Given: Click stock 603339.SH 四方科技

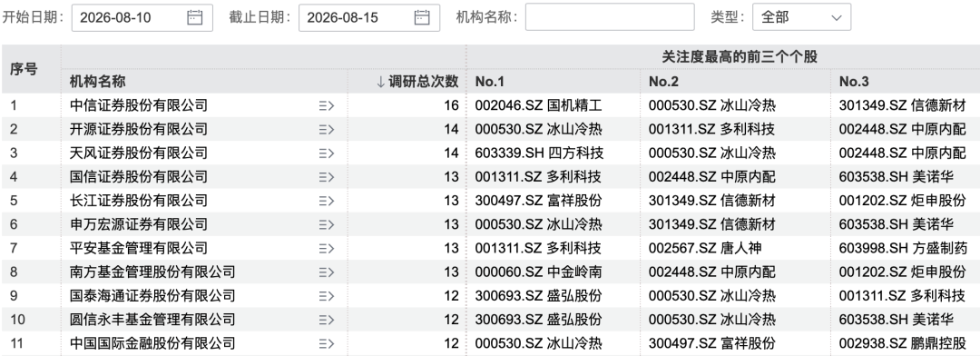Looking at the screenshot, I should pos(539,153).
